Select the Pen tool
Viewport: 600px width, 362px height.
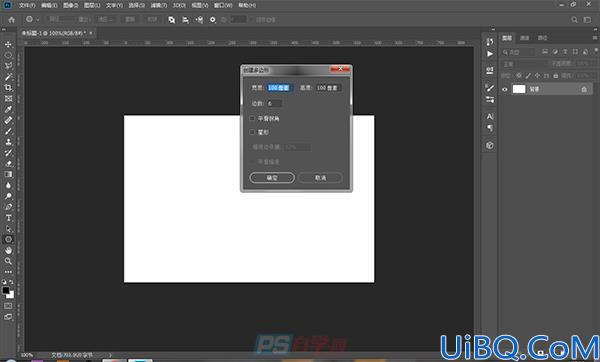8,207
